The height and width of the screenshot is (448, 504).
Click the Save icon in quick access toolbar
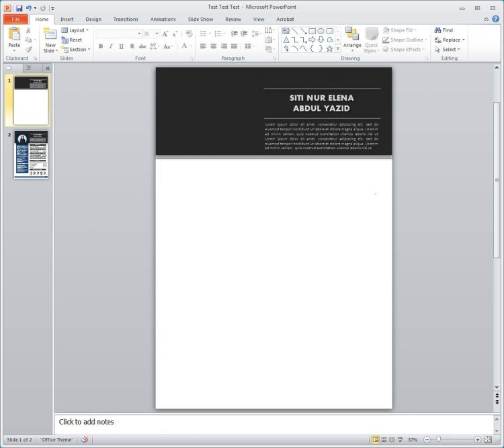19,8
